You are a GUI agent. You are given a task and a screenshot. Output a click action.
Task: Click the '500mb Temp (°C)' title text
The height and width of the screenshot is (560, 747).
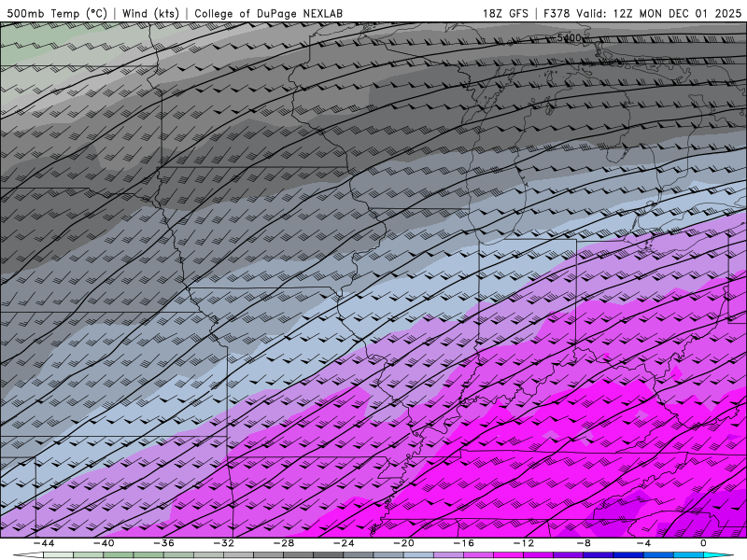point(57,13)
